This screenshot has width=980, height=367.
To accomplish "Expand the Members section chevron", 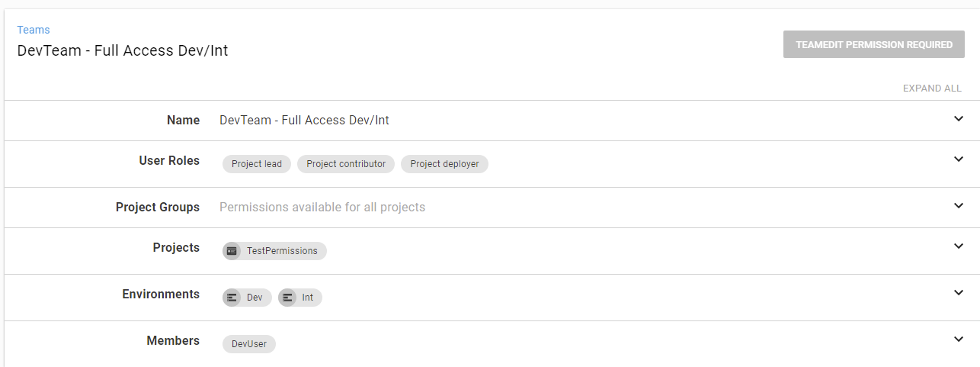I will tap(959, 340).
